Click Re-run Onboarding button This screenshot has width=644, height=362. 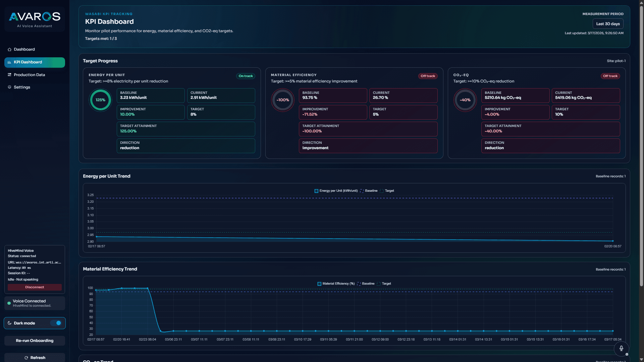tap(35, 341)
